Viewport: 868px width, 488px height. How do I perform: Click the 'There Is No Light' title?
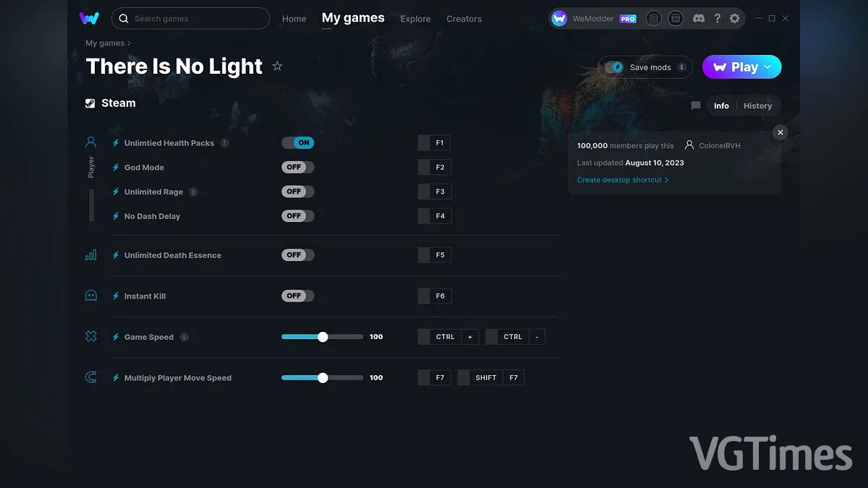pyautogui.click(x=174, y=67)
